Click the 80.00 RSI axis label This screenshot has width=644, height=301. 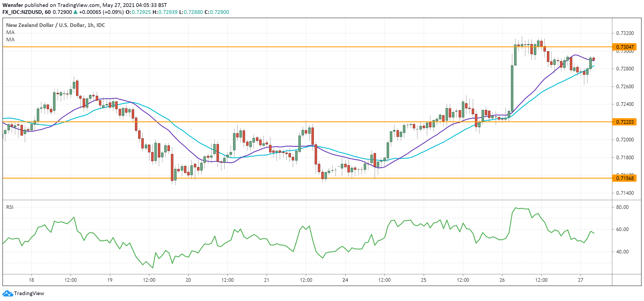pos(622,207)
